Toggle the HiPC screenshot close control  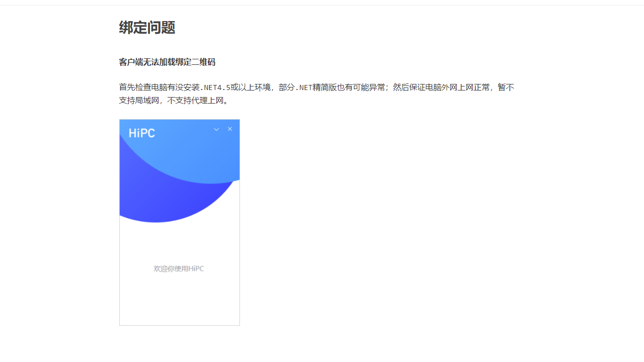pos(230,129)
